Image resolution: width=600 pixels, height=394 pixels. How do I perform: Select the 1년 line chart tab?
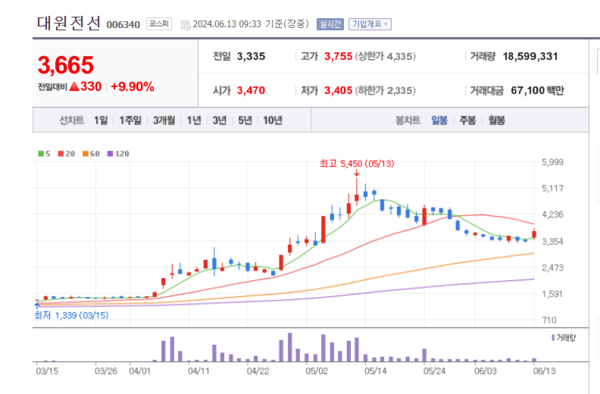point(194,120)
